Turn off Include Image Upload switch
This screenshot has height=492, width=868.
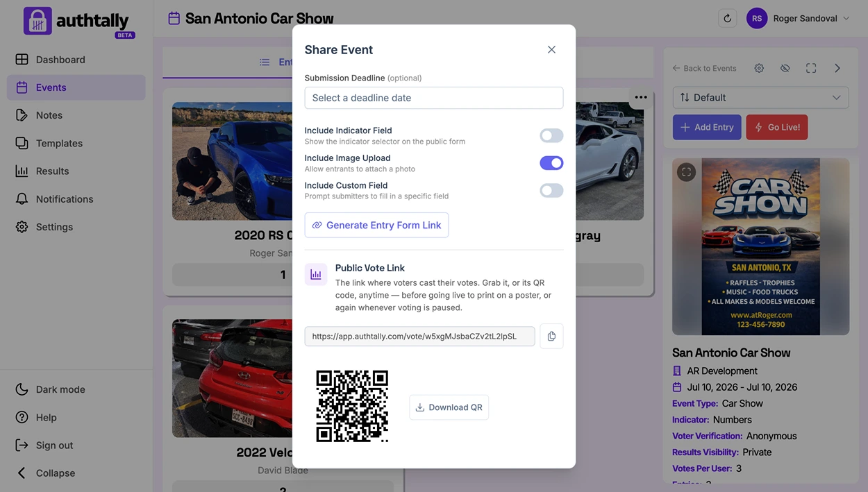pos(551,163)
